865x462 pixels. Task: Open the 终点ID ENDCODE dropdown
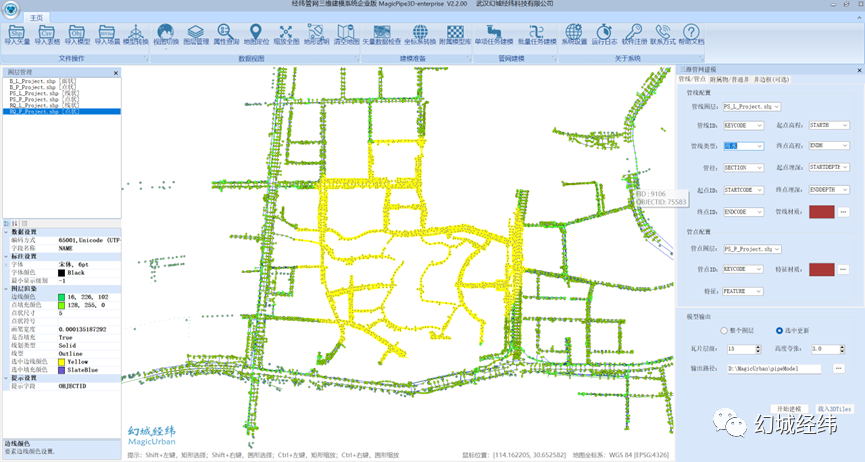tap(743, 212)
